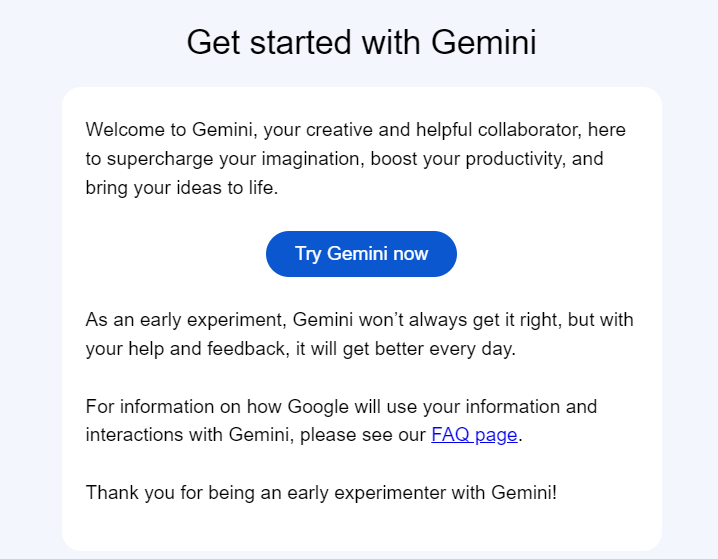Click the Get started with Gemini heading
The width and height of the screenshot is (718, 559).
[361, 42]
